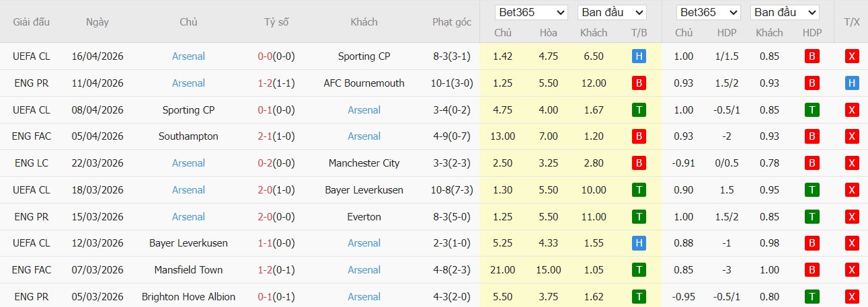Viewport: 868px width, 307px height.
Task: Click blue H badge in 12/03/2026 Leverkusen row
Action: 639,243
